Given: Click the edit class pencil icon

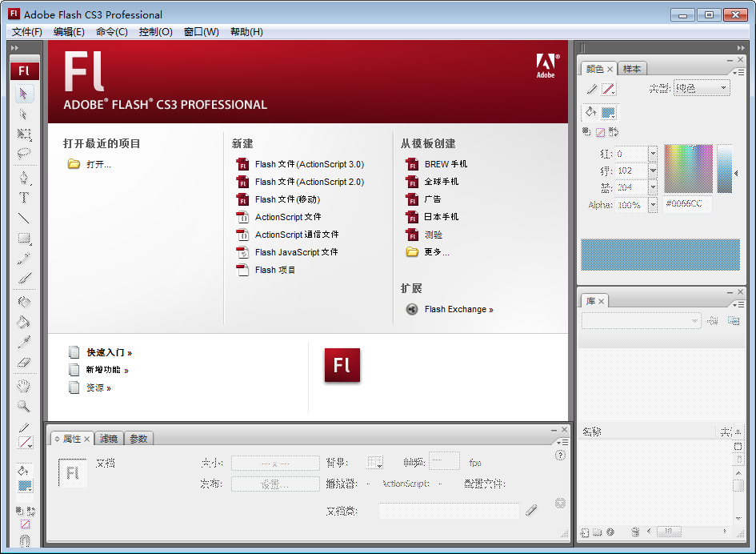Looking at the screenshot, I should 531,510.
